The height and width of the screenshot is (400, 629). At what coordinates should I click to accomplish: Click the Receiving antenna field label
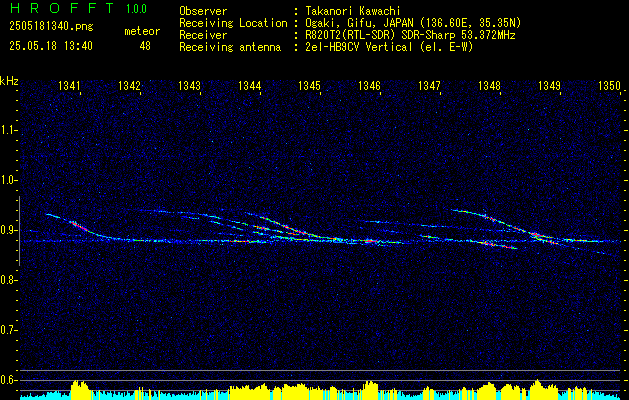point(230,47)
